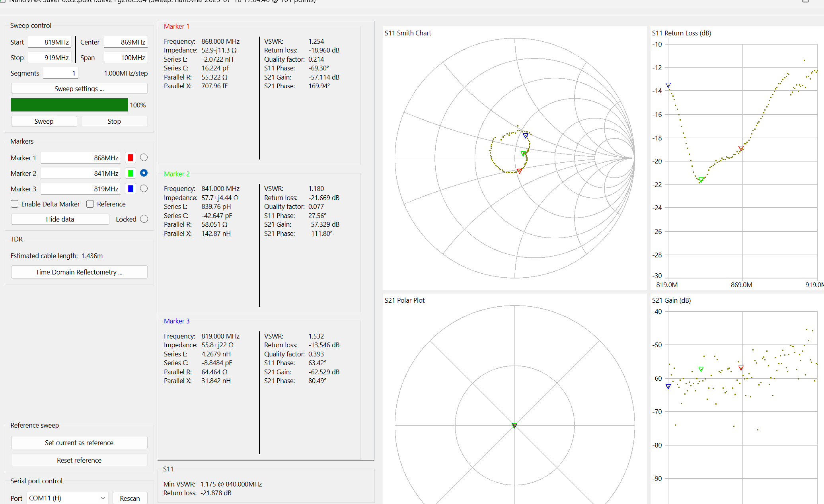Click the blue Marker 3 color swatch

tap(131, 189)
